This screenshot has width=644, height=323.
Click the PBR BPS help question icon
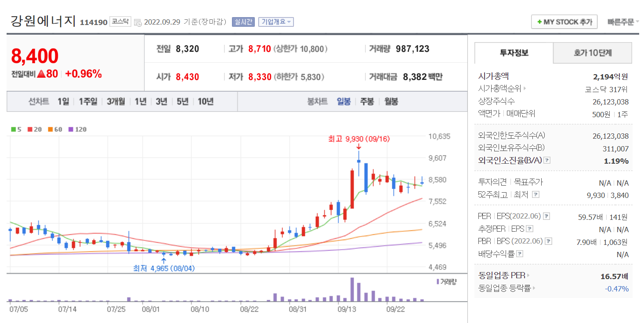(548, 241)
